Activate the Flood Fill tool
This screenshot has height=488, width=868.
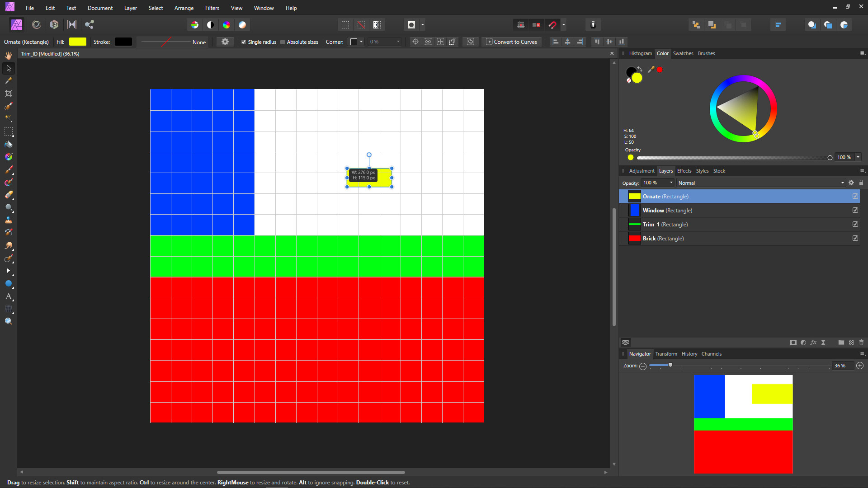click(8, 145)
